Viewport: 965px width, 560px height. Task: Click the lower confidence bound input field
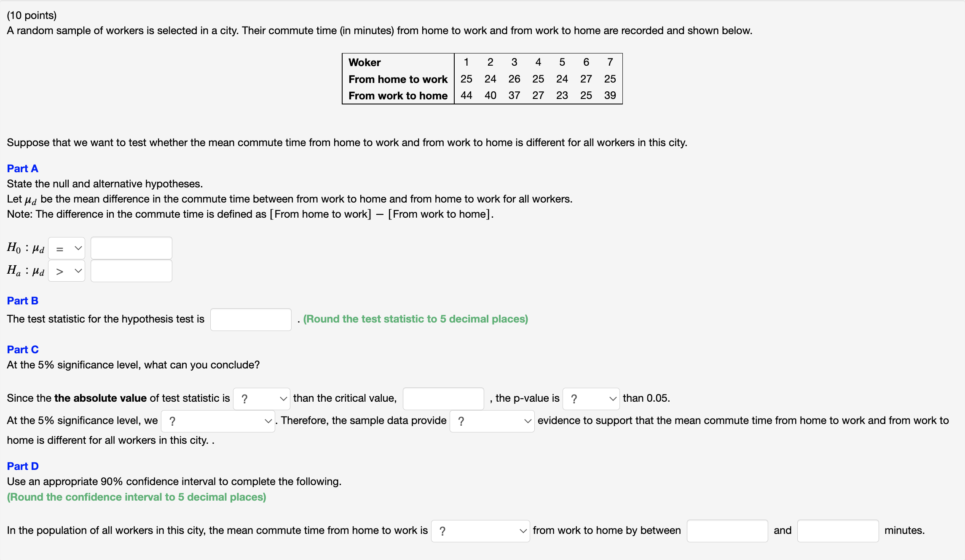click(x=727, y=530)
